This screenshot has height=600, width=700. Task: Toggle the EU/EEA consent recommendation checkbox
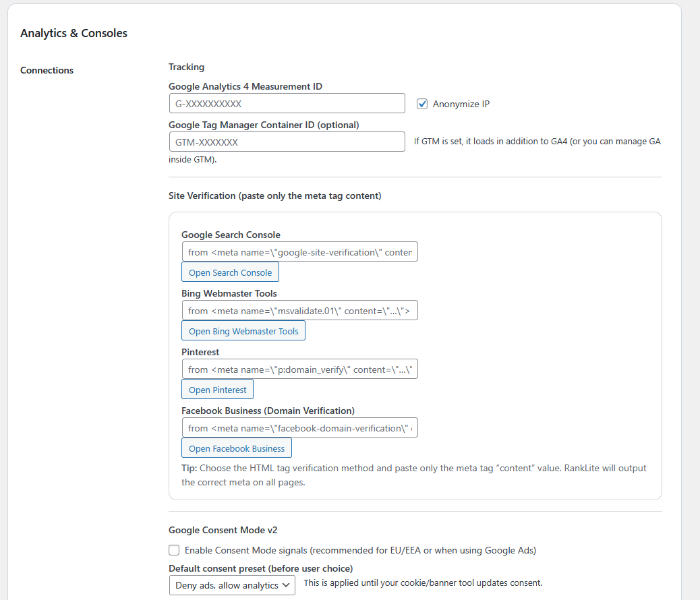coord(174,550)
